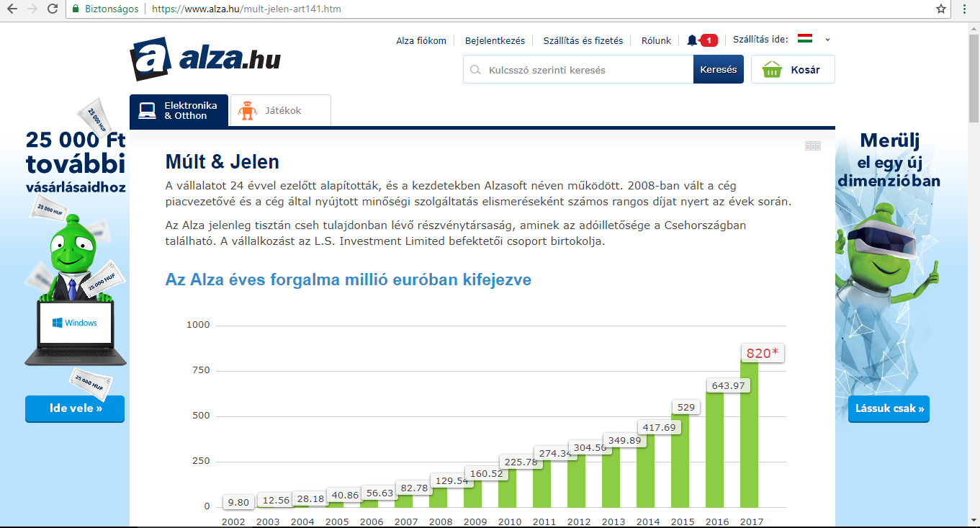The height and width of the screenshot is (528, 980).
Task: Switch to Elektronika & Otthon tab
Action: [179, 110]
